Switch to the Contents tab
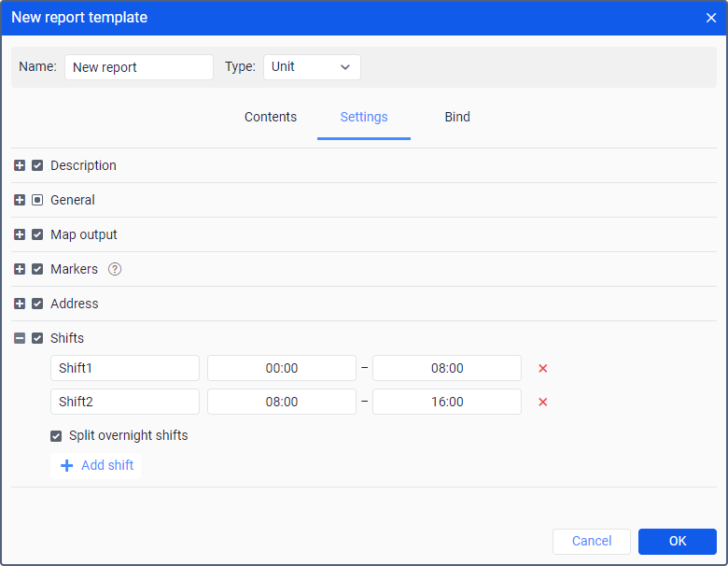 click(x=271, y=117)
